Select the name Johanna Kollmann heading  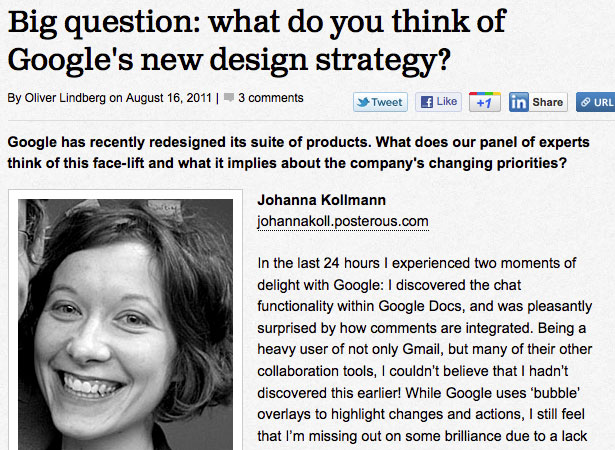pyautogui.click(x=322, y=200)
